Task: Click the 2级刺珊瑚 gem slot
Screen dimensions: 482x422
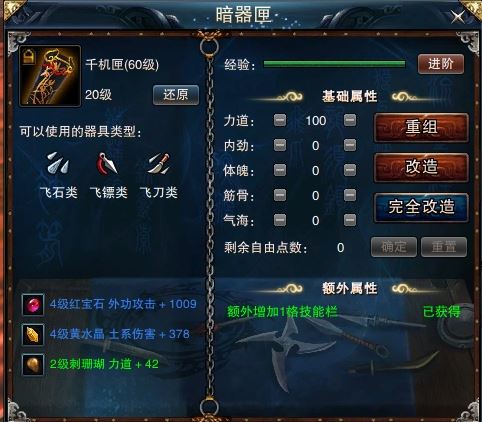Action: click(x=33, y=364)
